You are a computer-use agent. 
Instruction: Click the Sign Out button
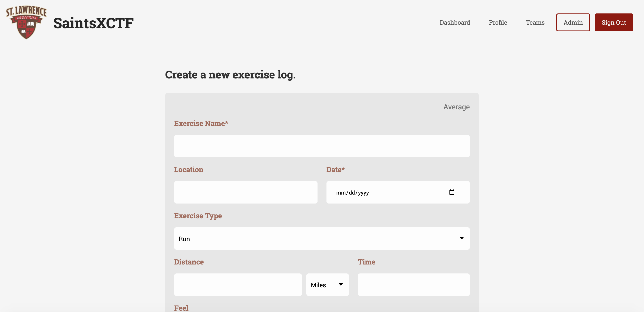614,22
